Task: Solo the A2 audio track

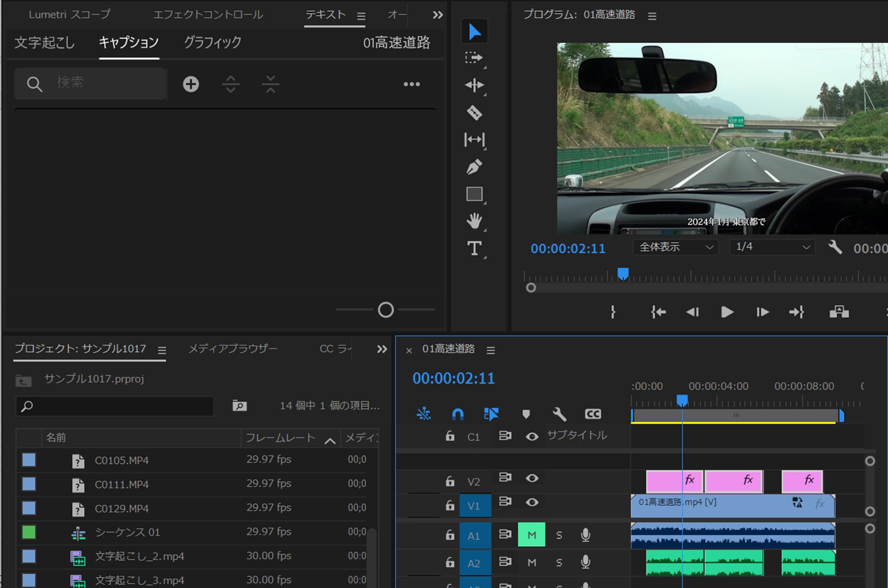Action: [x=559, y=563]
